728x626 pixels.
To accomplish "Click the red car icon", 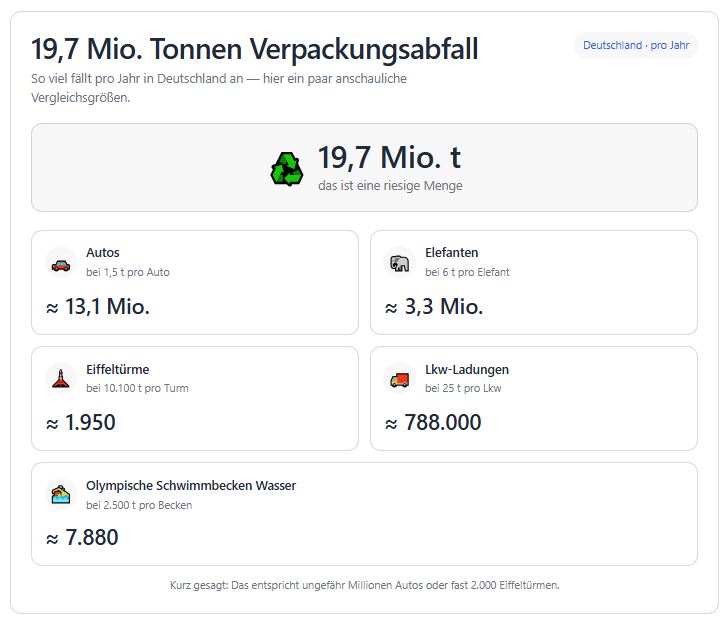I will [61, 264].
